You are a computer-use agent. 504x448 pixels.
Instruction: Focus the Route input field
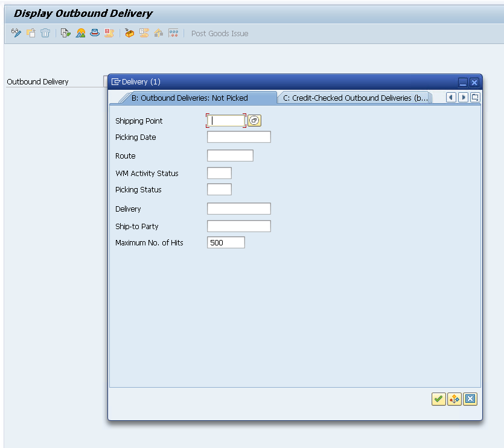[x=230, y=156]
